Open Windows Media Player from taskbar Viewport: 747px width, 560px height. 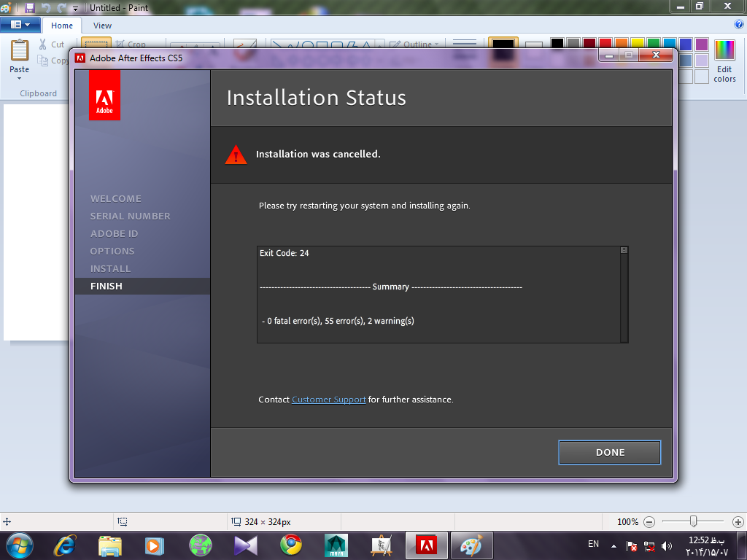[x=155, y=545]
